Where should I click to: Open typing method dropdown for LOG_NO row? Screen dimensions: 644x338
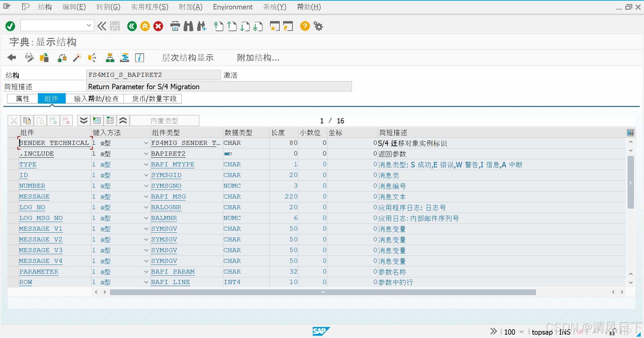tap(146, 207)
